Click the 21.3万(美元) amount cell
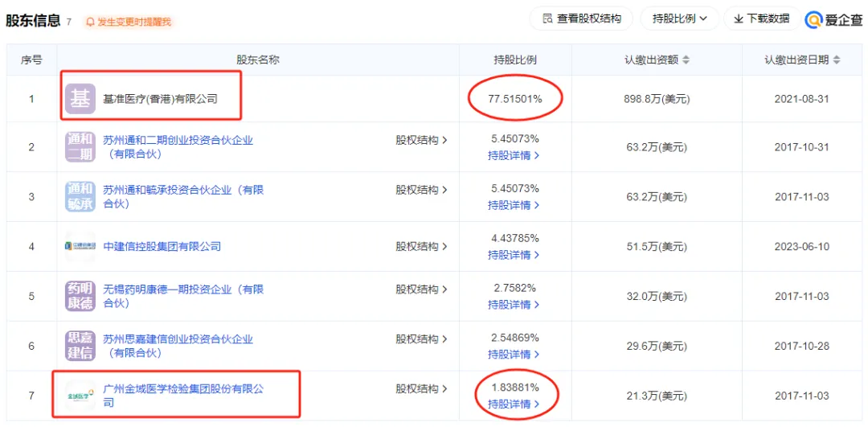The width and height of the screenshot is (868, 427). tap(657, 396)
